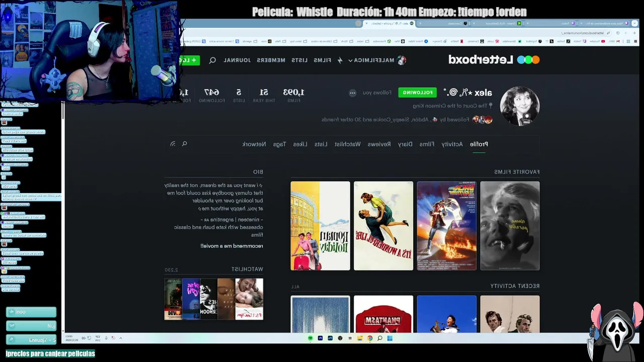Image resolution: width=644 pixels, height=362 pixels.
Task: Click the search icon in the profile tab bar
Action: [184, 144]
